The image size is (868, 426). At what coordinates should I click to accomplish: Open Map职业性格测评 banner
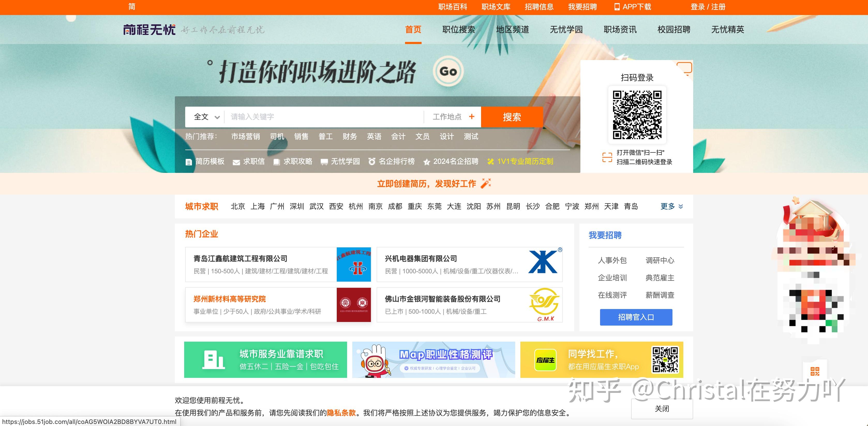tap(433, 359)
